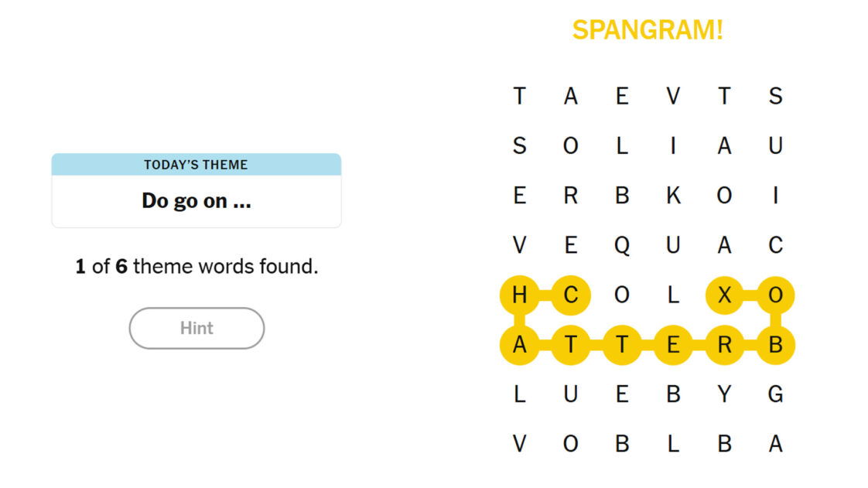This screenshot has width=868, height=488.
Task: Select the letter Q tile
Action: [x=621, y=246]
